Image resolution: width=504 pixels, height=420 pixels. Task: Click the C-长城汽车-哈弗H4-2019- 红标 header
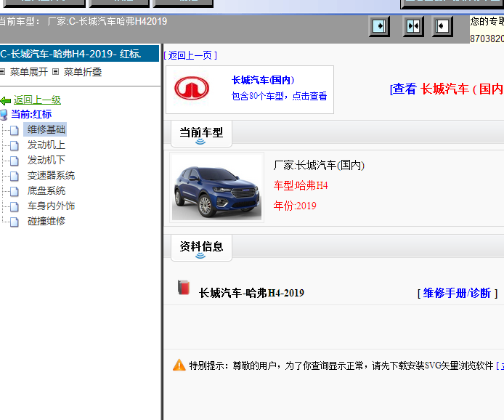pos(79,53)
